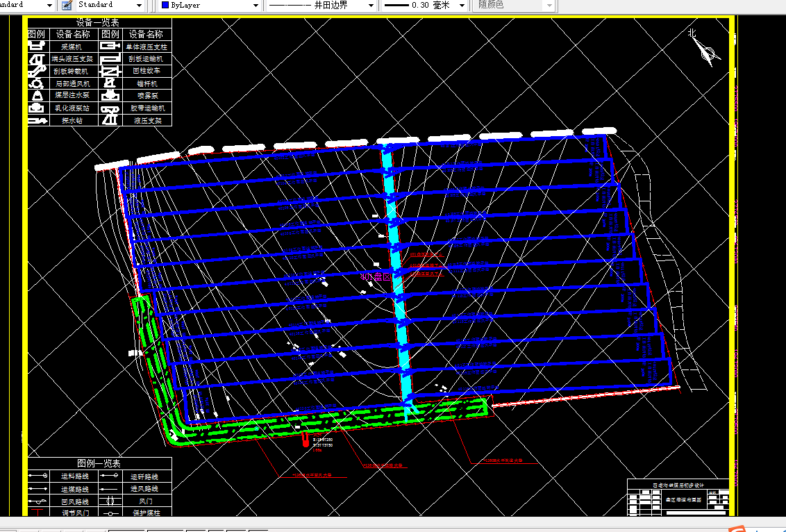
Task: Click the 锚杆机 text cell
Action: (x=147, y=84)
